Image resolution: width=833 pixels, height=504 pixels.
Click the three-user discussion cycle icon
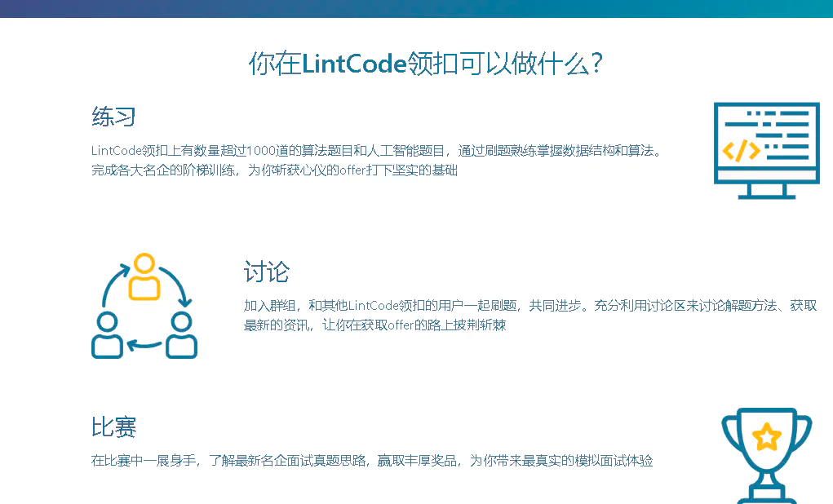click(x=144, y=306)
